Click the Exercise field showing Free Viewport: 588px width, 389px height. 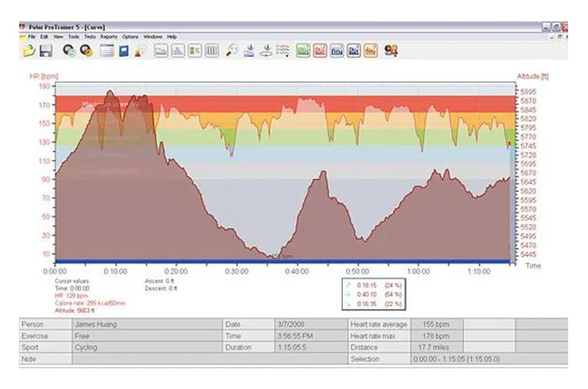[x=136, y=335]
